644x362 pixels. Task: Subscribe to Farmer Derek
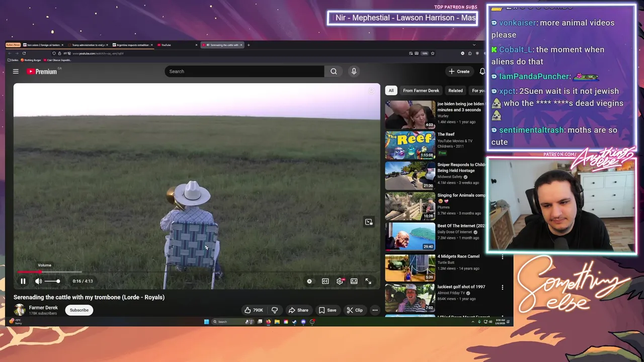tap(79, 310)
